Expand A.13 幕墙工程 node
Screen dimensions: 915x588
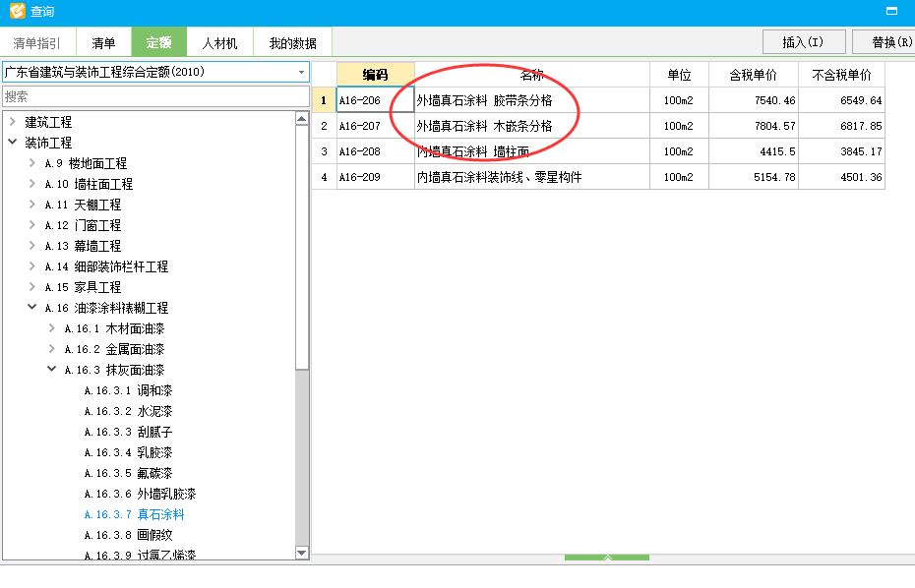coord(32,246)
